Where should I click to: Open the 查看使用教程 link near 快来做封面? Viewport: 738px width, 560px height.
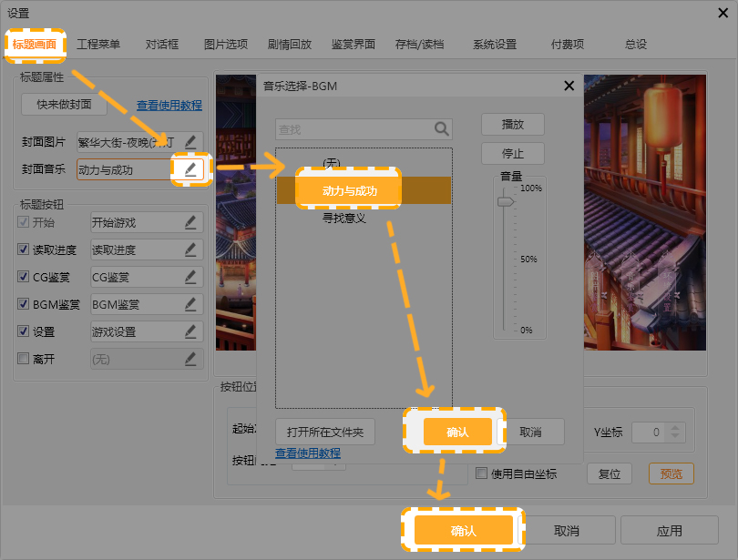pyautogui.click(x=169, y=106)
